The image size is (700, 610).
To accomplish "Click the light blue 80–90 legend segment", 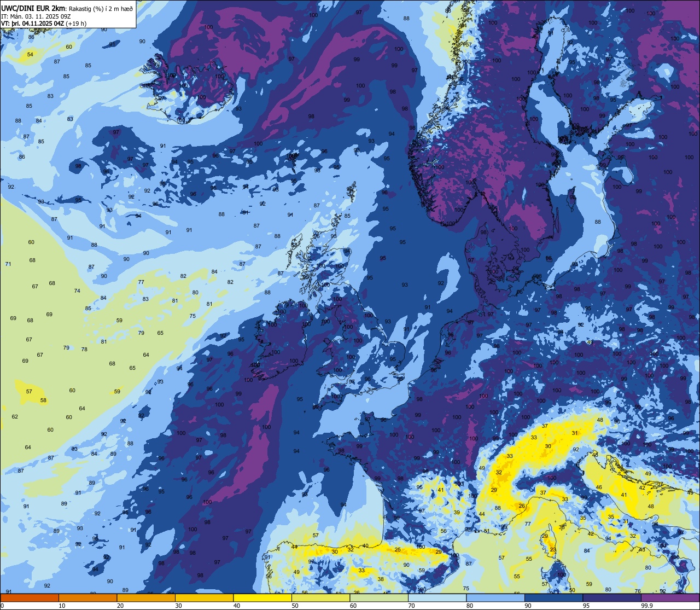I will (495, 597).
